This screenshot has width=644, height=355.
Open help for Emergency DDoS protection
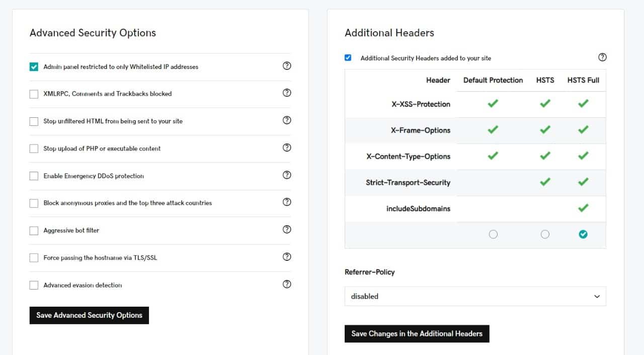pos(287,175)
